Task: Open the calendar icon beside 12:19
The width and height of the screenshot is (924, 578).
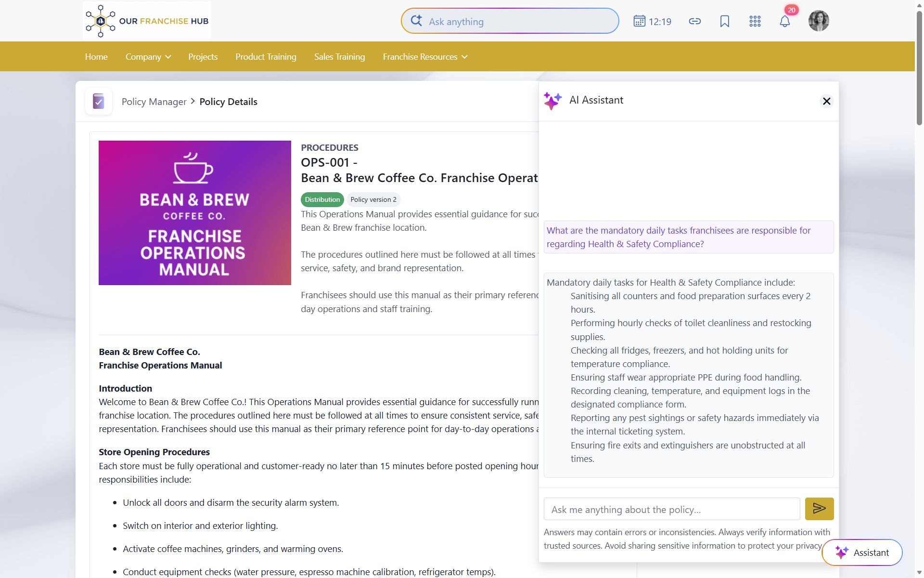Action: click(x=639, y=21)
